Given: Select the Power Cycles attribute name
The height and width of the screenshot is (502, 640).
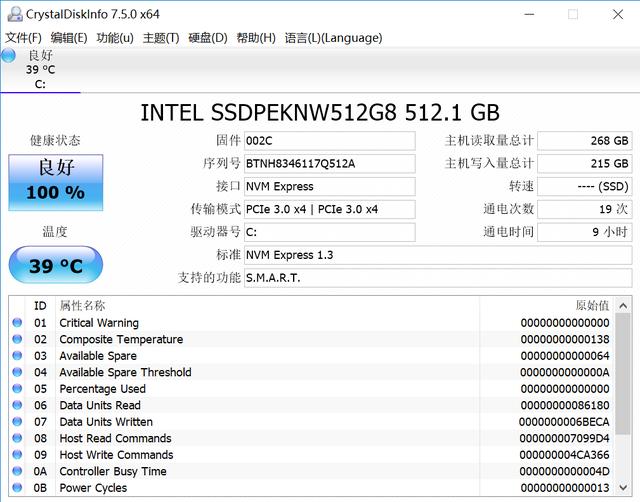Looking at the screenshot, I should (x=93, y=487).
